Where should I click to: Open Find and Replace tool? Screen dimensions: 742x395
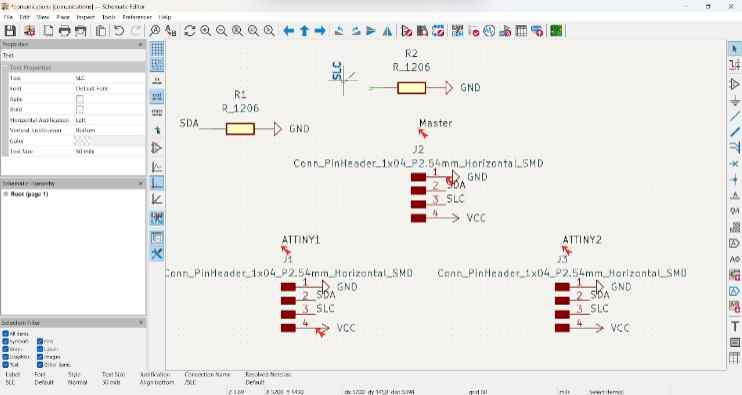pos(170,31)
